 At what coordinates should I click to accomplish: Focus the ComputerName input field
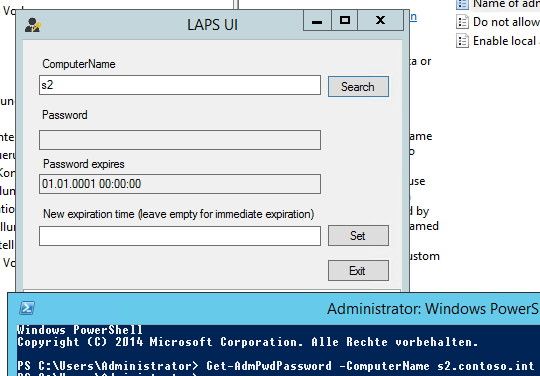pyautogui.click(x=180, y=85)
